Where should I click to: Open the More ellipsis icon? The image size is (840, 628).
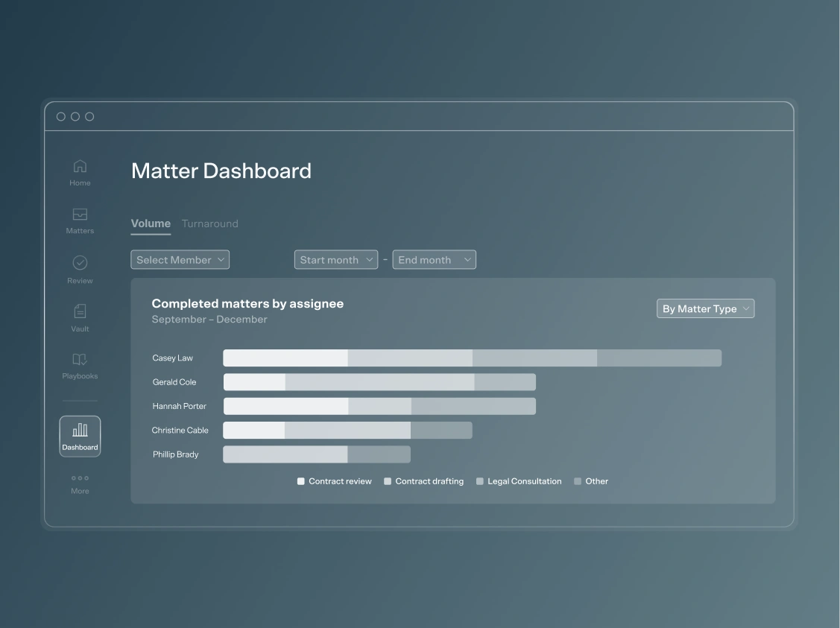[x=80, y=478]
